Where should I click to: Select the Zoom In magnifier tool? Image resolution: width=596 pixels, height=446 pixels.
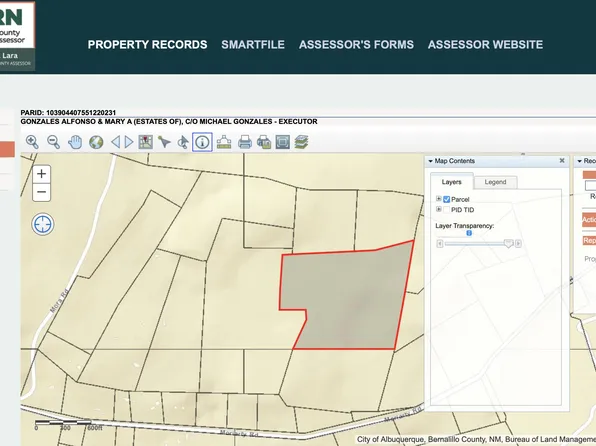pos(32,142)
